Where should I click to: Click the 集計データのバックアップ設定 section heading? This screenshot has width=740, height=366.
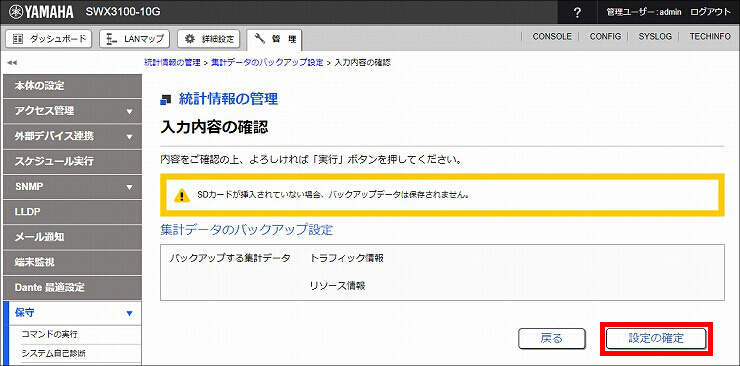tap(247, 230)
